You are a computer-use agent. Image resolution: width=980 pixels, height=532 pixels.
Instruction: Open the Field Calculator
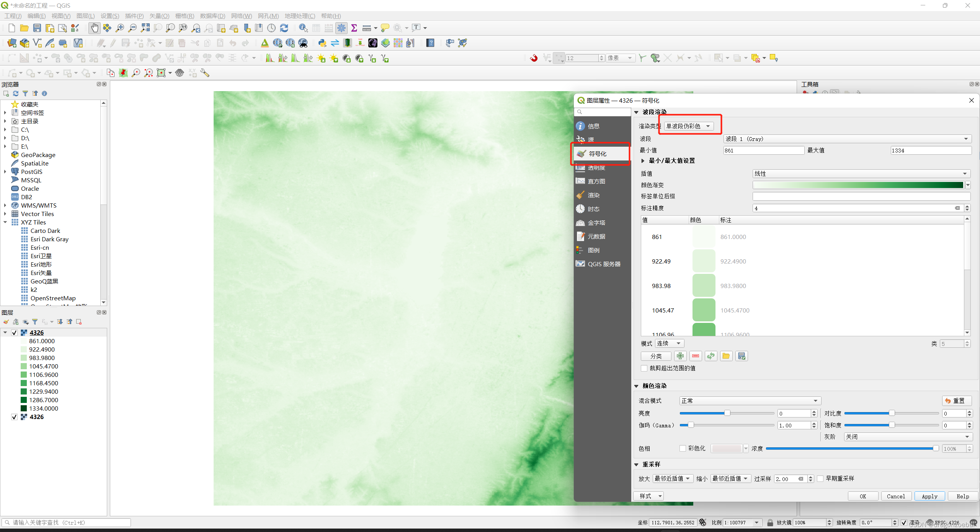click(328, 28)
